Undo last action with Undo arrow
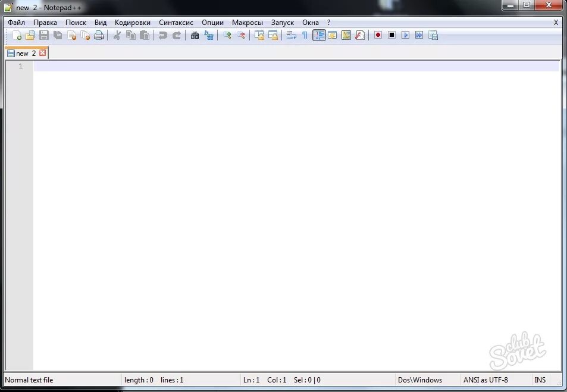This screenshot has height=392, width=567. point(163,35)
